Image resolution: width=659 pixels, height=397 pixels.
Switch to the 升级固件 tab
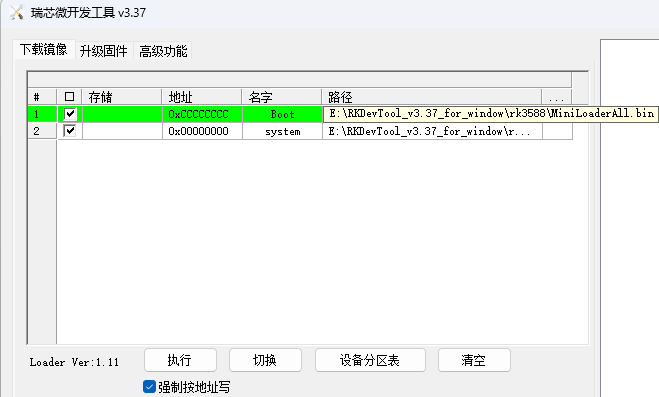click(104, 51)
